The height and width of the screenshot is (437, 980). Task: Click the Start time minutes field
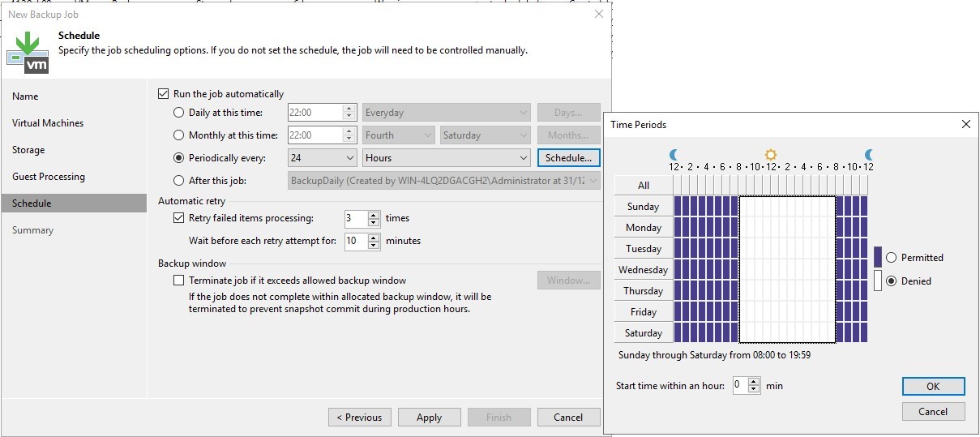coord(739,386)
